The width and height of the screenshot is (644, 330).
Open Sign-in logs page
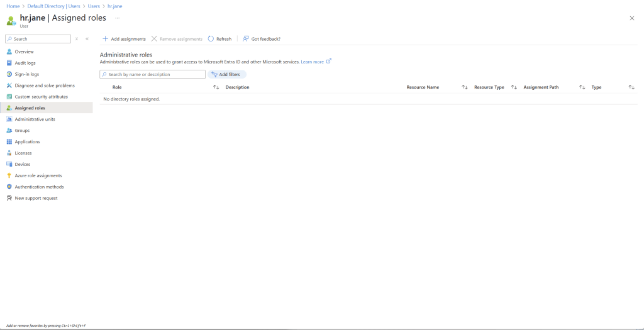26,74
